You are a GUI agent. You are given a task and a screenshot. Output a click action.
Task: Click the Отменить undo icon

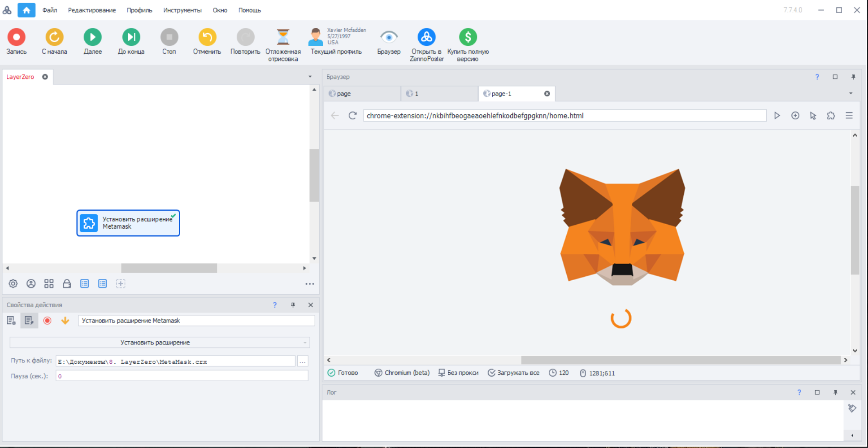tap(207, 38)
